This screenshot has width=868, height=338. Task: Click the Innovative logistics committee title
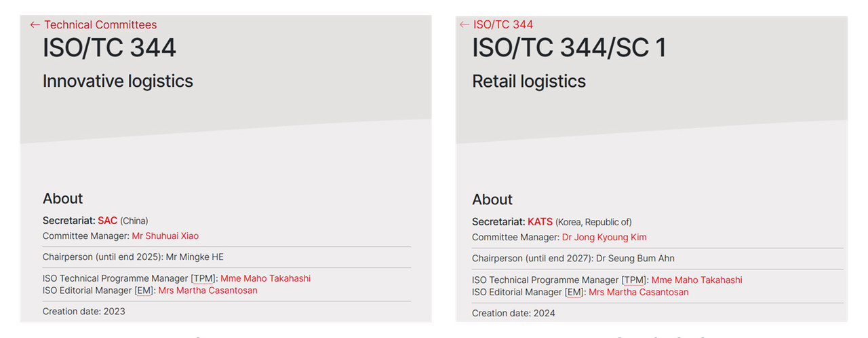click(118, 81)
